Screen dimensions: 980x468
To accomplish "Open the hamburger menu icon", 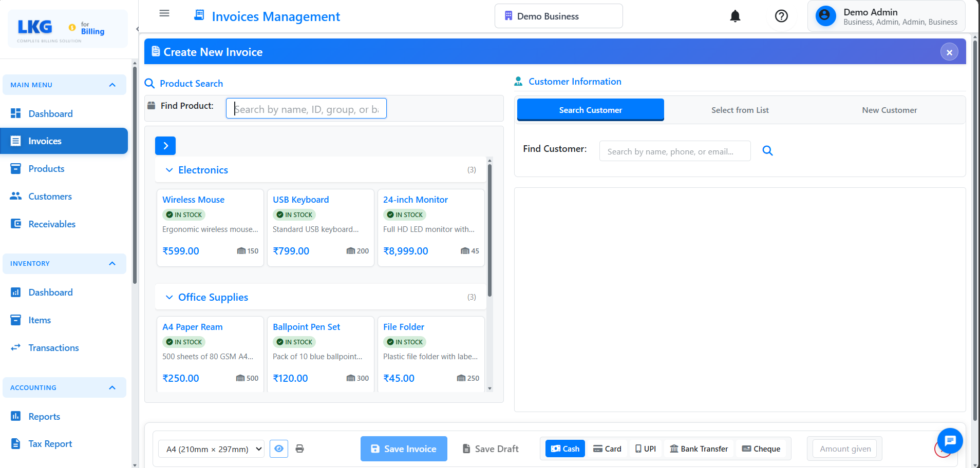I will 164,13.
